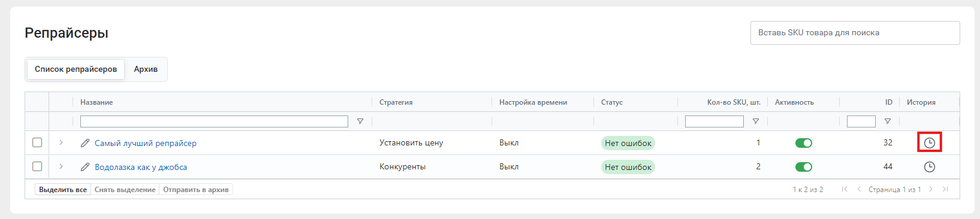Go to the first page arrow icon
The width and height of the screenshot is (980, 219).
(845, 189)
